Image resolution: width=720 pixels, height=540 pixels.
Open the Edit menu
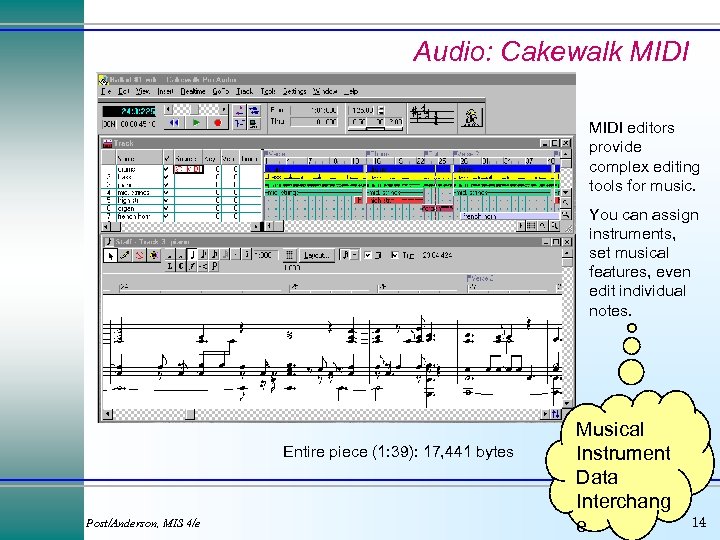click(124, 91)
